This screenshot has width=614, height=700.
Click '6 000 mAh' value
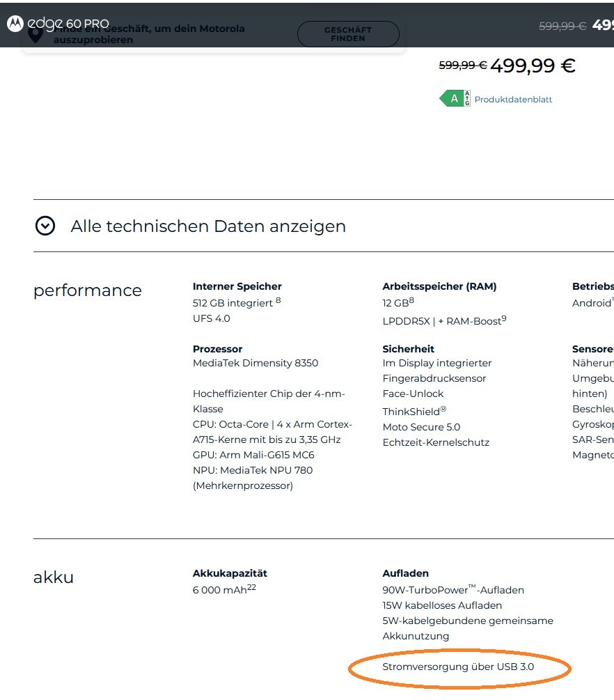[219, 590]
